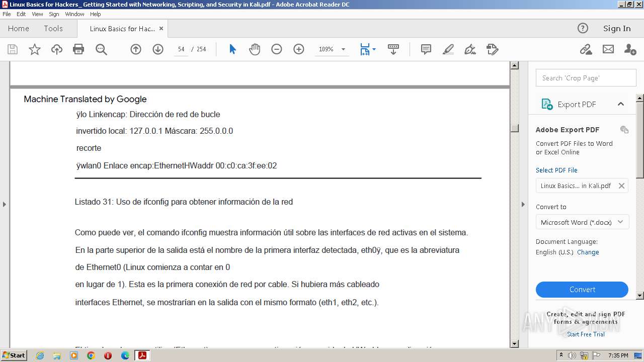
Task: Add a comment sticky note
Action: [426, 49]
